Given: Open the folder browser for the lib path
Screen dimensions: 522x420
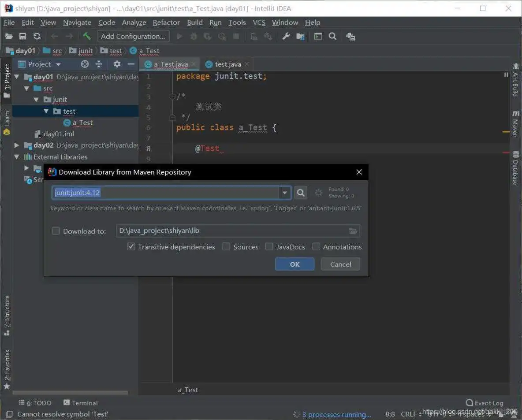Looking at the screenshot, I should (353, 230).
